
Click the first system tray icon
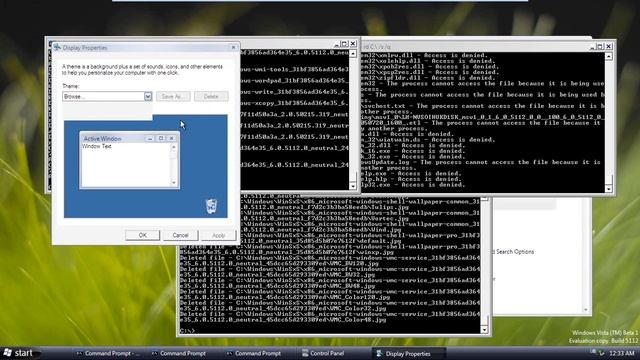point(593,352)
